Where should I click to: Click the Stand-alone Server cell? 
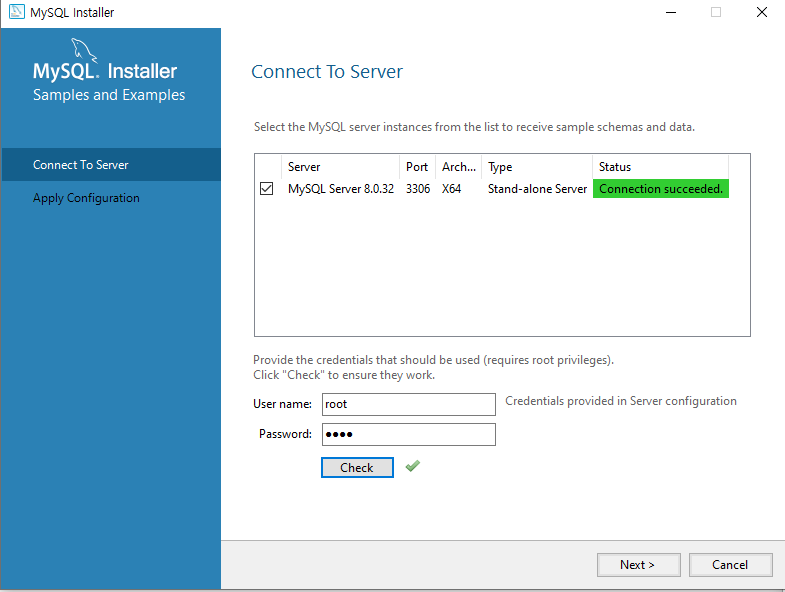[537, 189]
